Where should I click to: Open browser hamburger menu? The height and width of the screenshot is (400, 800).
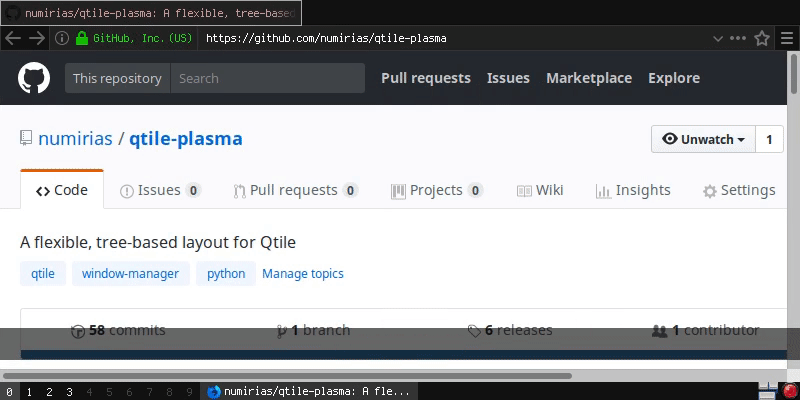tap(787, 38)
